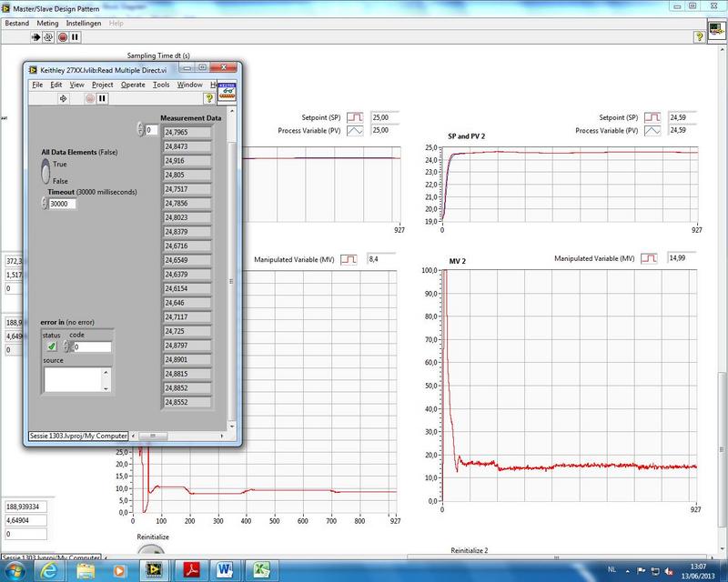The height and width of the screenshot is (582, 728).
Task: Toggle the error in status indicator
Action: [52, 346]
